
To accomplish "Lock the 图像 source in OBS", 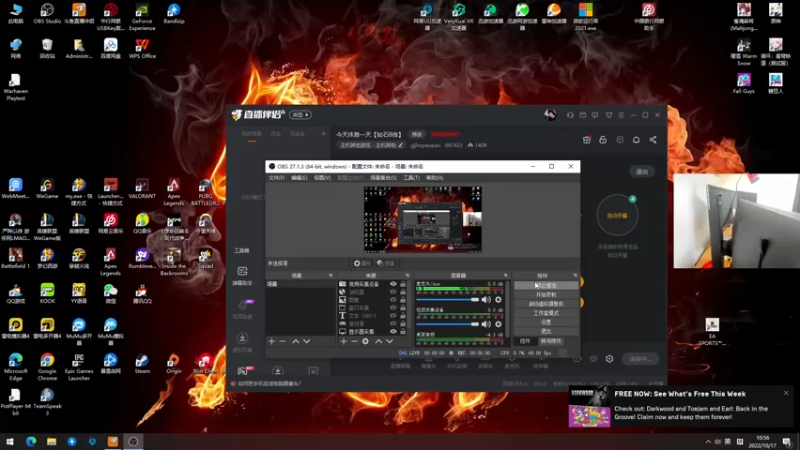I will coord(403,300).
